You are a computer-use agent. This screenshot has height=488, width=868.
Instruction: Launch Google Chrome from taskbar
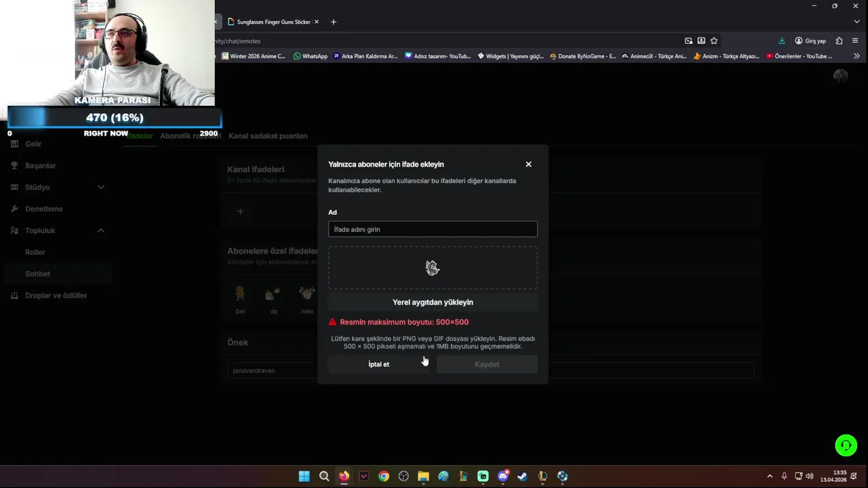[x=384, y=476]
